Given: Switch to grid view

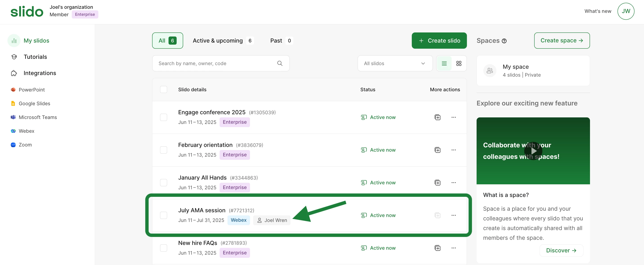Looking at the screenshot, I should tap(459, 63).
